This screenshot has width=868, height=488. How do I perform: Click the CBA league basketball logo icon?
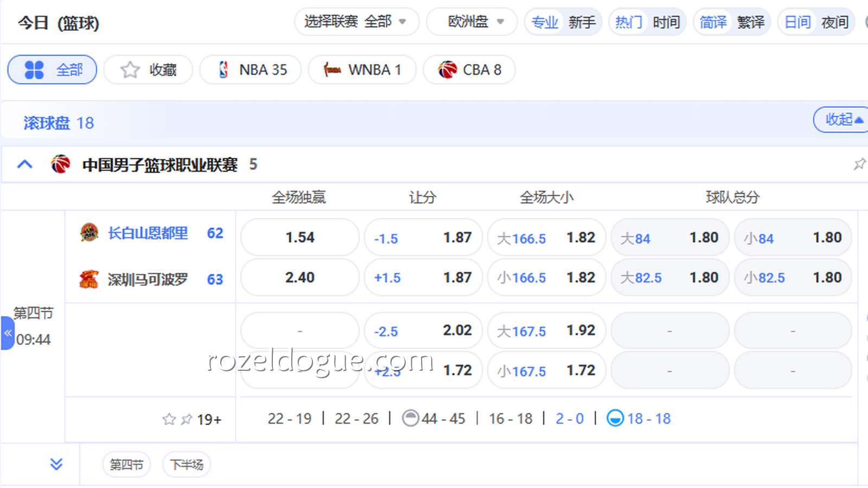click(x=61, y=164)
